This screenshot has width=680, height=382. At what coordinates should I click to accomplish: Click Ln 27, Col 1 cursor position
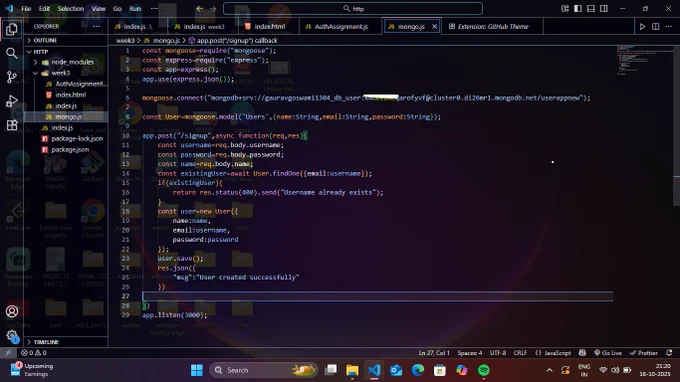pos(434,353)
